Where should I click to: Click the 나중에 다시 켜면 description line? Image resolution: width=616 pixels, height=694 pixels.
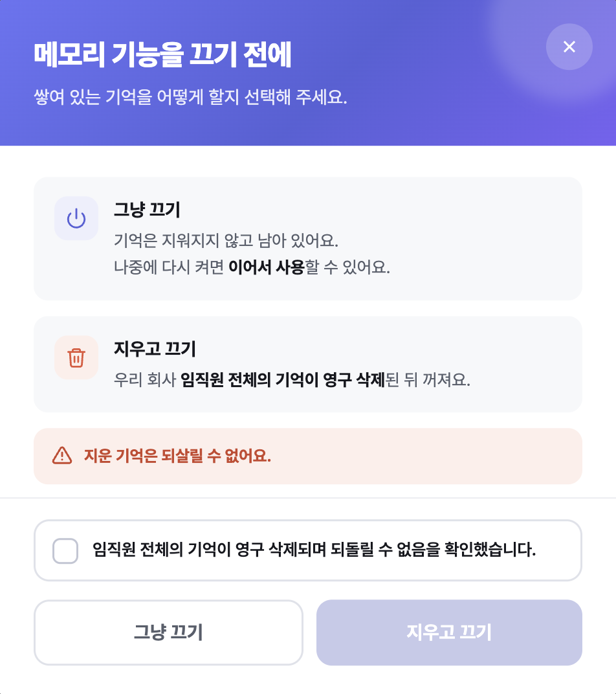point(252,267)
